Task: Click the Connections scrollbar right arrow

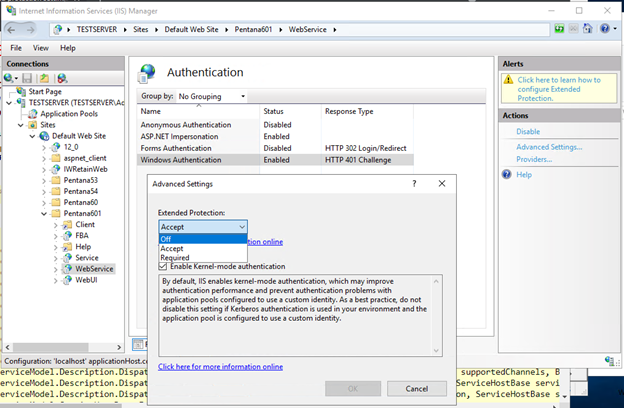Action: tap(119, 347)
